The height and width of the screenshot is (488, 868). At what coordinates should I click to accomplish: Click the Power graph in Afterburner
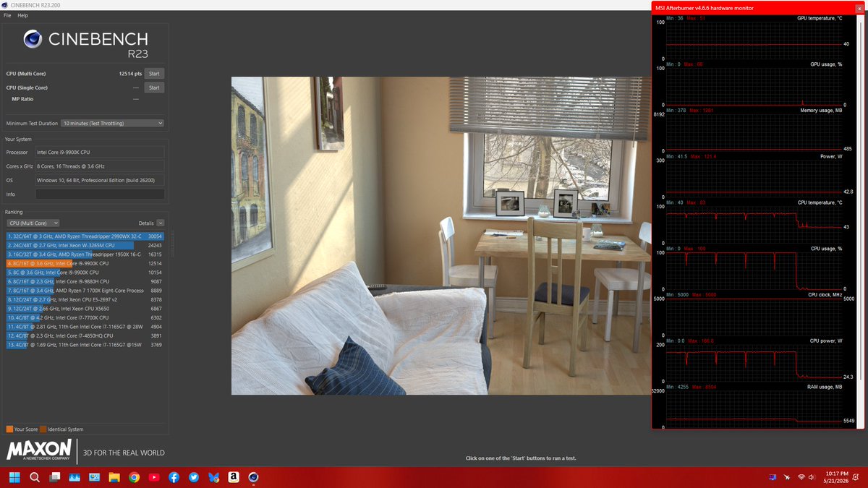coord(754,178)
